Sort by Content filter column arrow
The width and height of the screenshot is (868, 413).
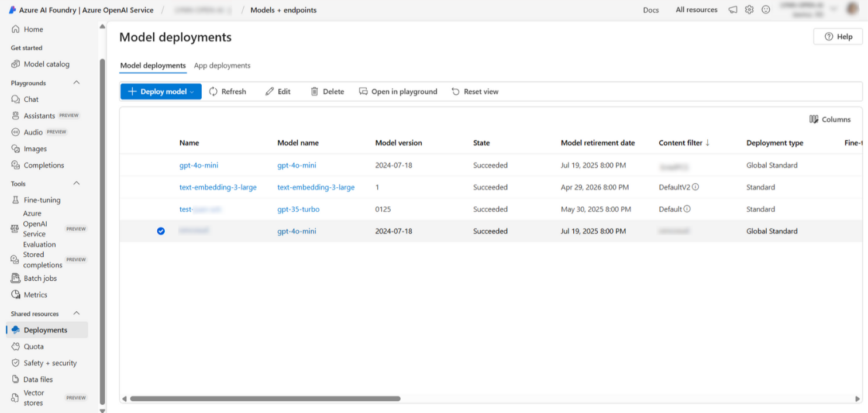(x=707, y=143)
